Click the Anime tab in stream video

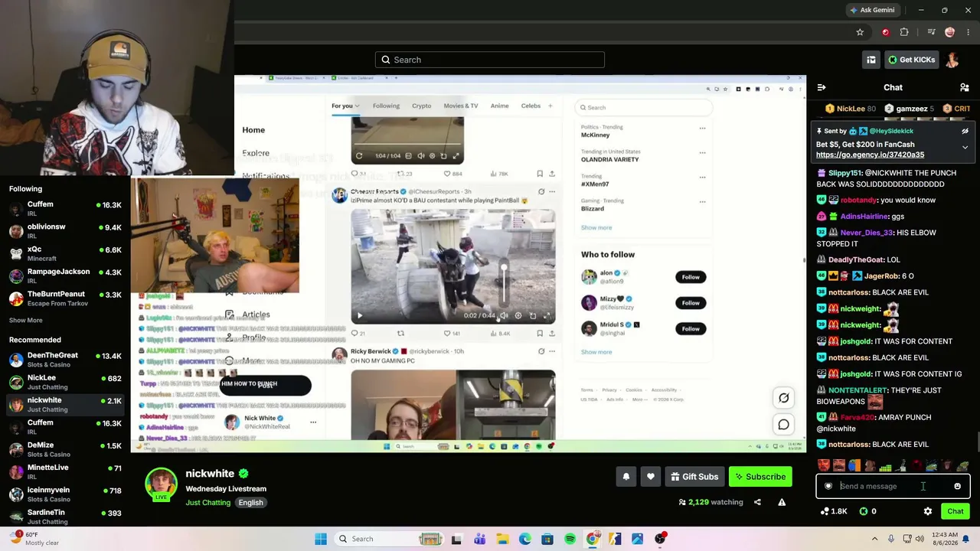point(499,106)
